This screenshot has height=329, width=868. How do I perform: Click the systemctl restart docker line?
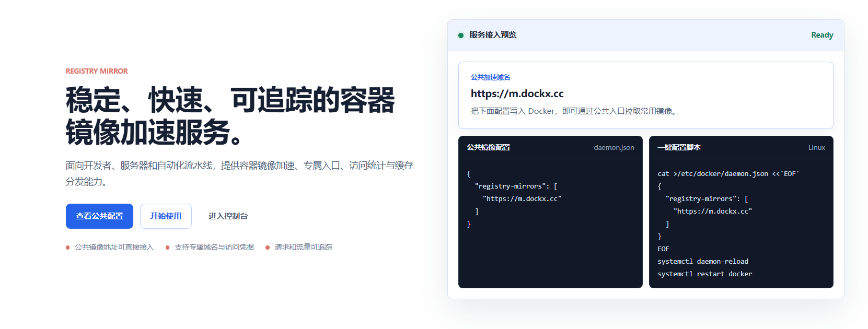[x=705, y=274]
